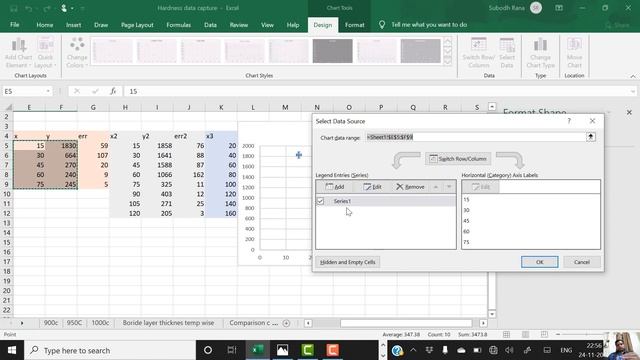
Task: Click axis label 45 in dialog list
Action: [x=466, y=221]
